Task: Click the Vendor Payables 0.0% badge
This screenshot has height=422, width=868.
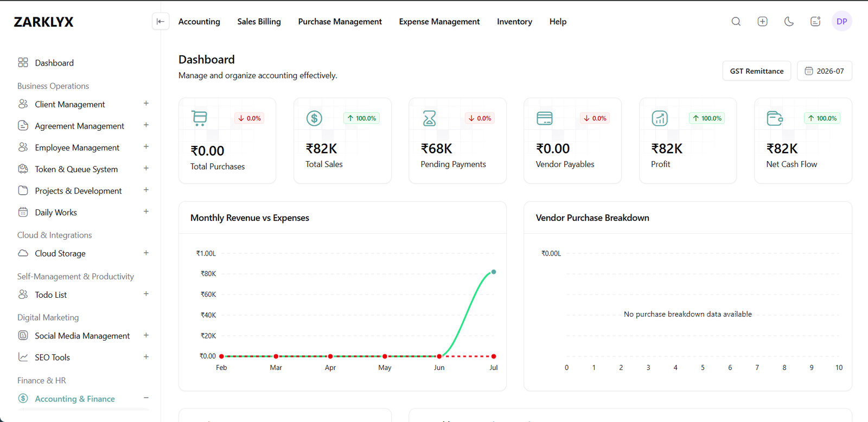Action: [x=595, y=118]
